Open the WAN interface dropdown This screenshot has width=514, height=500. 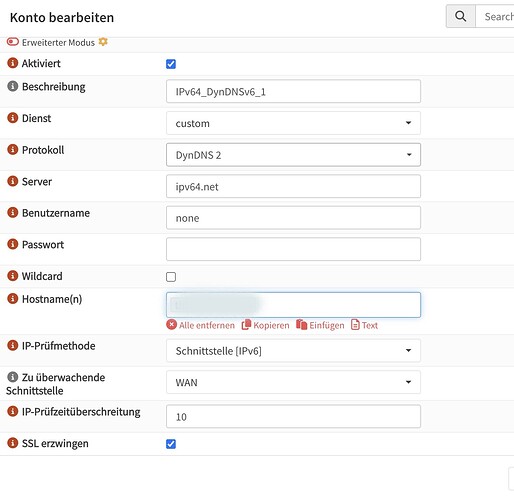point(293,382)
